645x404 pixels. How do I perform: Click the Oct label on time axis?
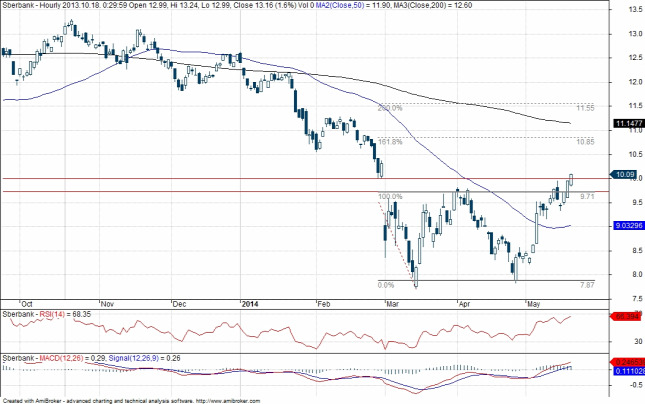[27, 304]
